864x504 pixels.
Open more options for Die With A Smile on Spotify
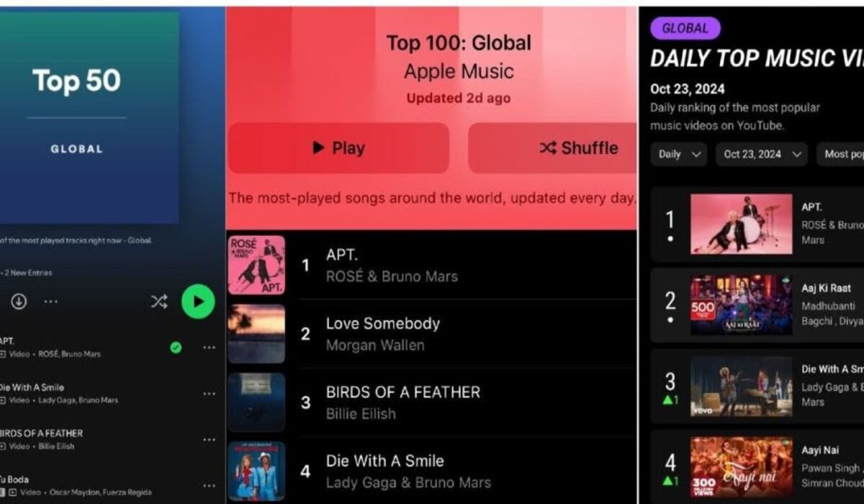point(209,394)
